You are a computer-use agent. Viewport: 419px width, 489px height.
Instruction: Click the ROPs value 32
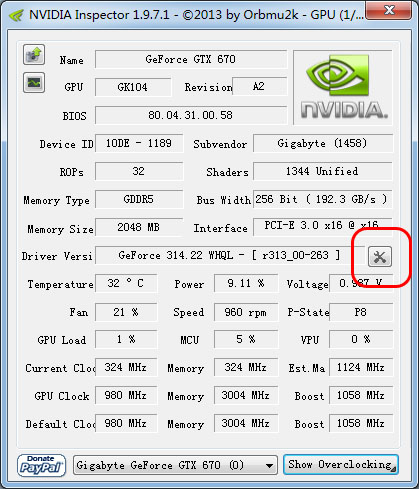(139, 171)
